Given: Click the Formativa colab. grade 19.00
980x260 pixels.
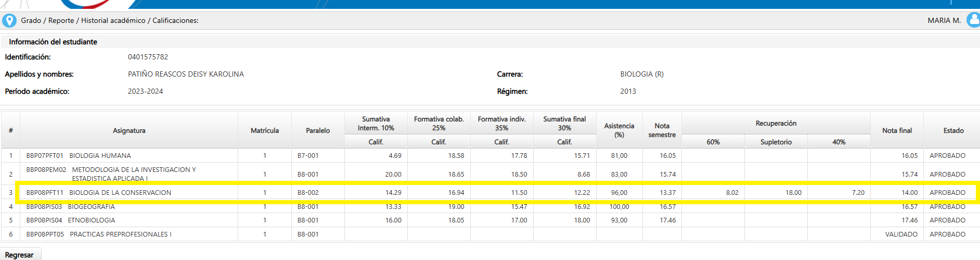Looking at the screenshot, I should [456, 206].
